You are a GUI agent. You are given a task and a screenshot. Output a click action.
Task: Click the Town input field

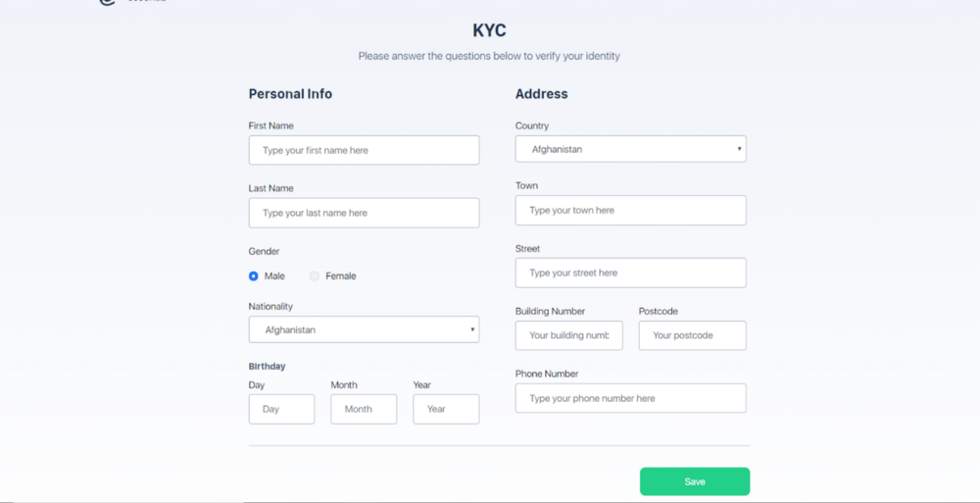click(x=630, y=210)
